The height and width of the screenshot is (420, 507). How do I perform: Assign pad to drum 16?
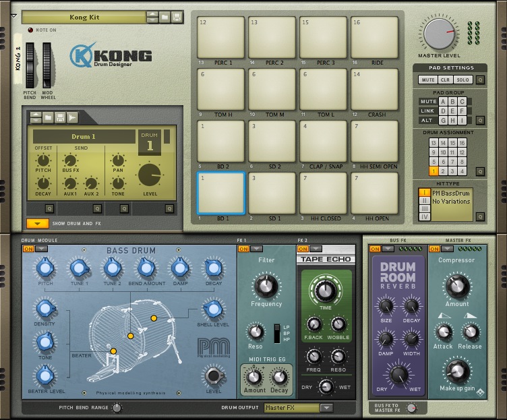462,143
